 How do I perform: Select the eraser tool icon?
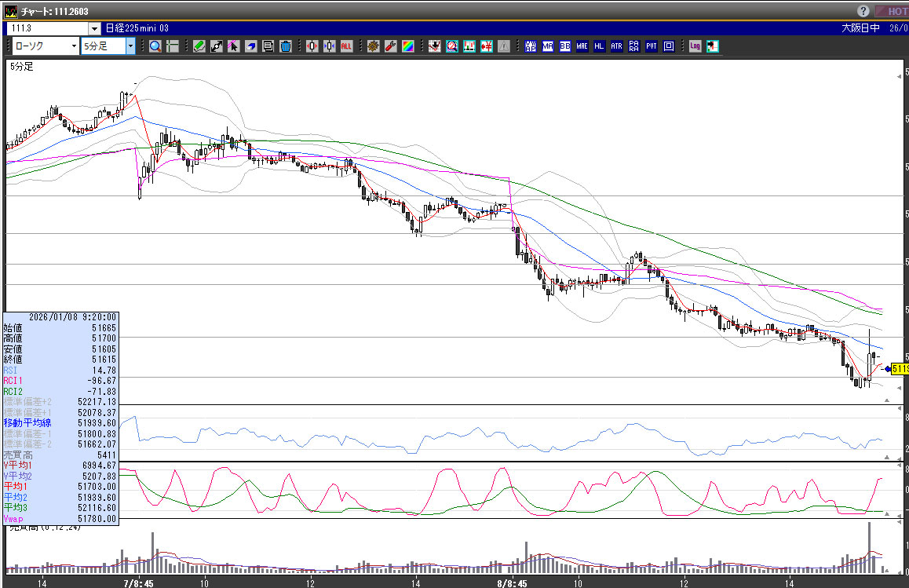point(251,46)
